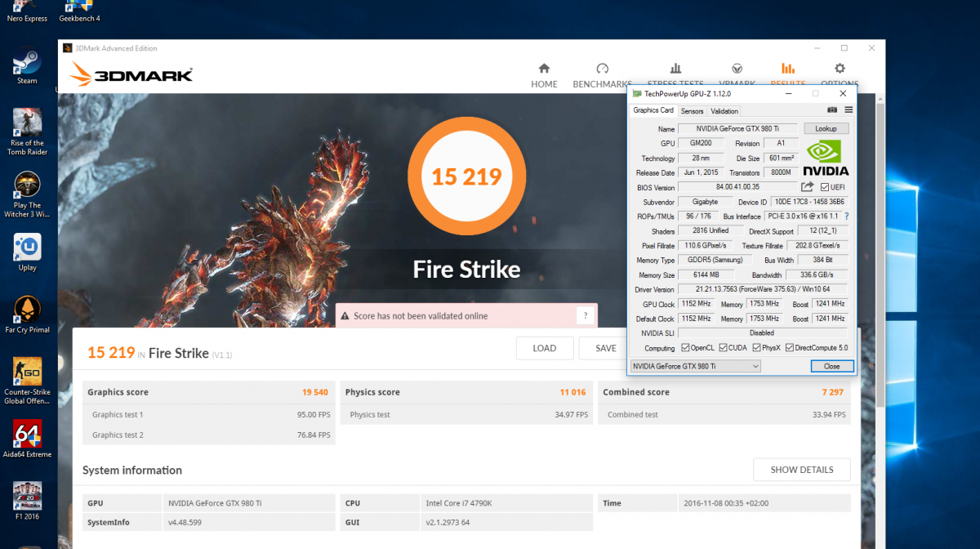Launch Rise of the Tomb Raider shortcut
This screenshot has height=549, width=980.
tap(27, 132)
